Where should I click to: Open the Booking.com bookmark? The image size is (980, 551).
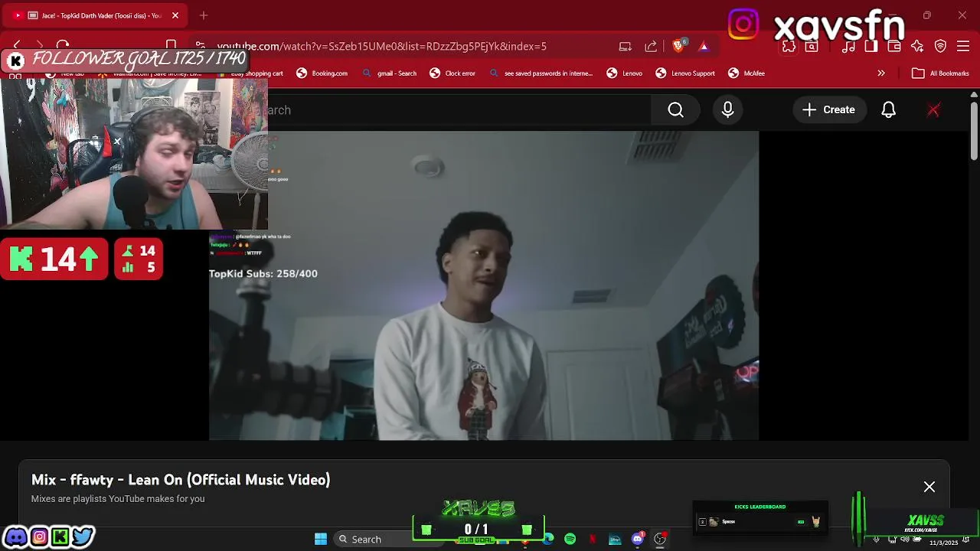click(x=322, y=73)
